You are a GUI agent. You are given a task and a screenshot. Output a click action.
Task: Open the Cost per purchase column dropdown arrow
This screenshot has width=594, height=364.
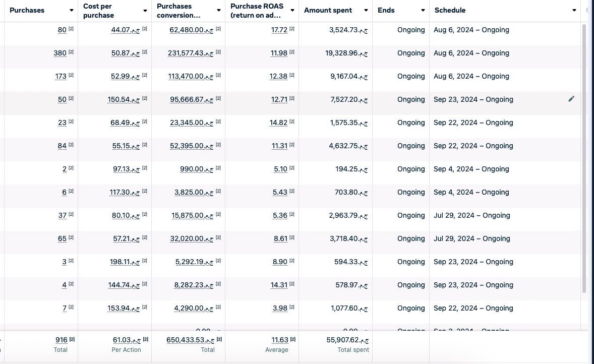(x=145, y=11)
